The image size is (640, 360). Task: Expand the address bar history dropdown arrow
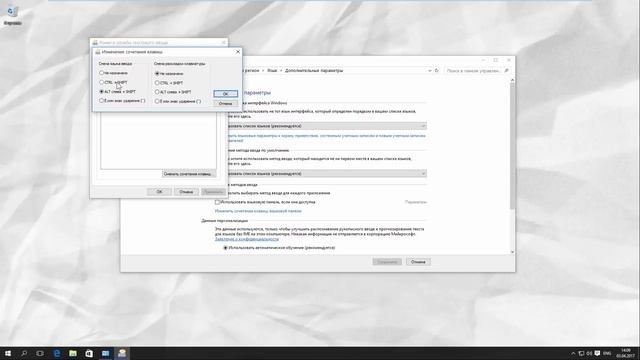coord(429,71)
